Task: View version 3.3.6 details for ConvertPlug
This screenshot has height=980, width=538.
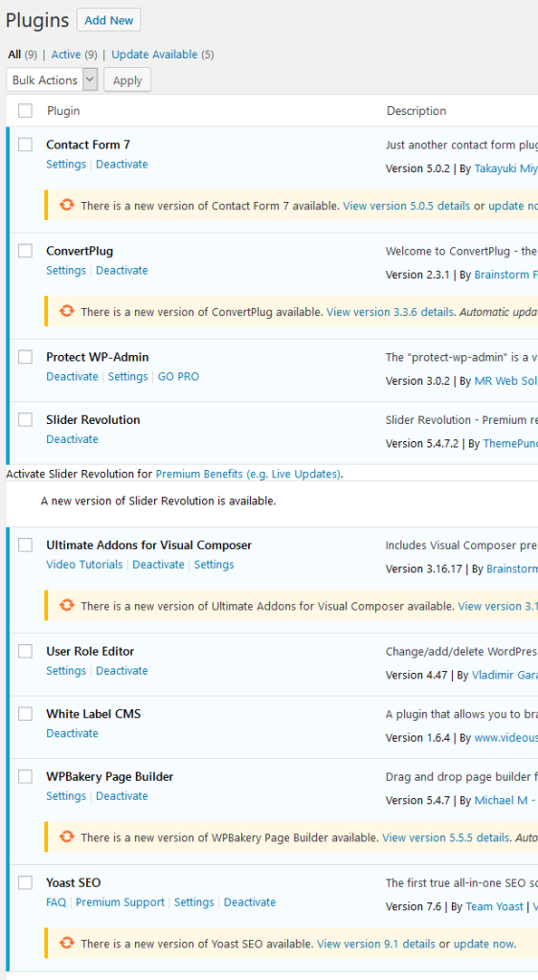Action: coord(390,311)
